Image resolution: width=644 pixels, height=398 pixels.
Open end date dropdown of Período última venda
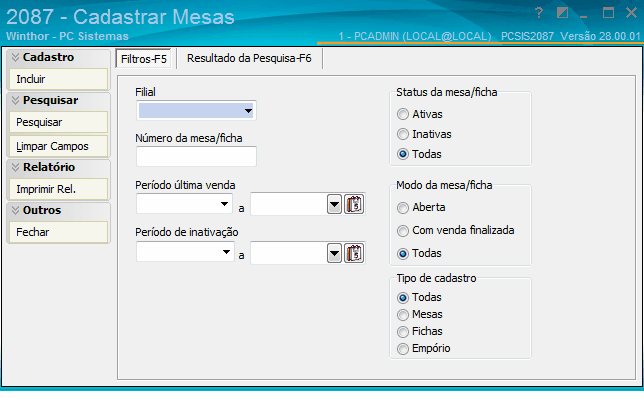pyautogui.click(x=334, y=204)
